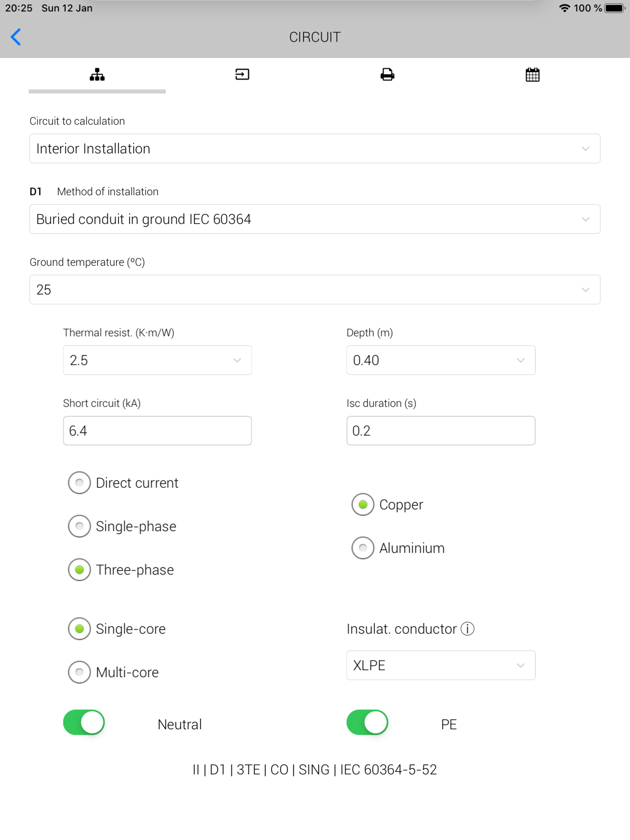
Task: Edit the Isc duration (s) field
Action: pos(441,431)
